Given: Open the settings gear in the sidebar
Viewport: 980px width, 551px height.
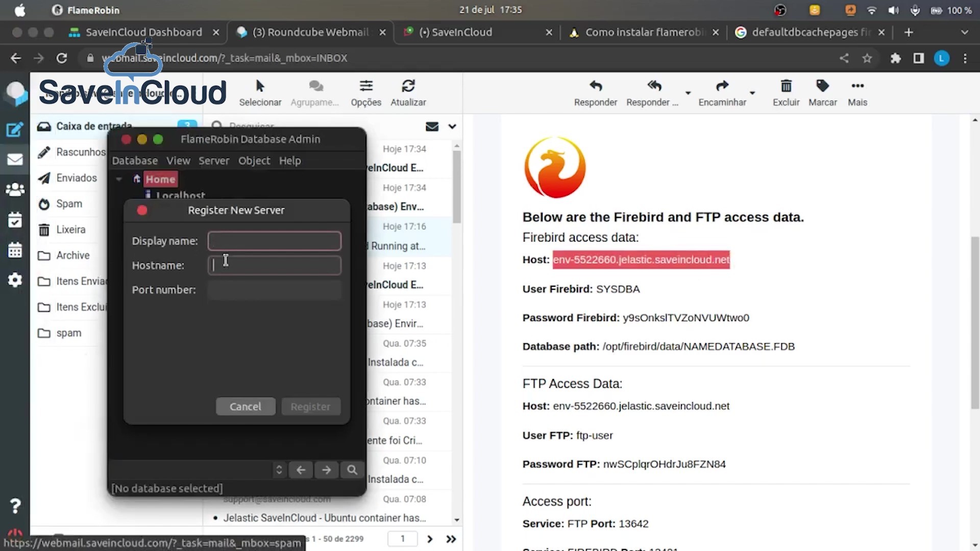Looking at the screenshot, I should pos(15,280).
